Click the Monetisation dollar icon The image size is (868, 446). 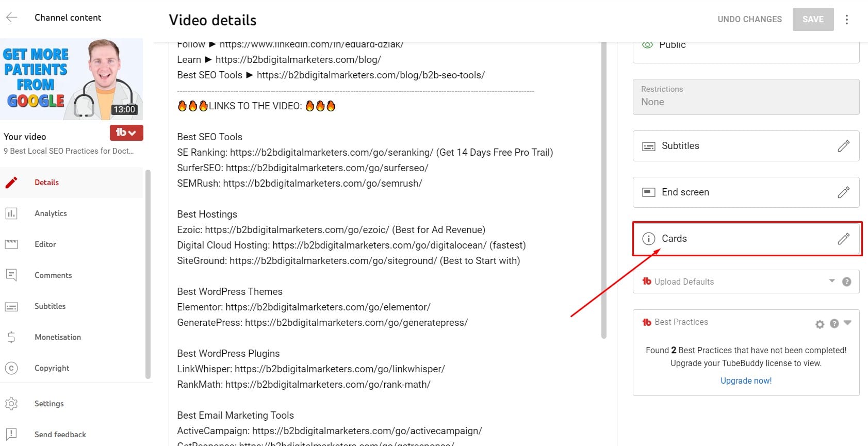11,337
